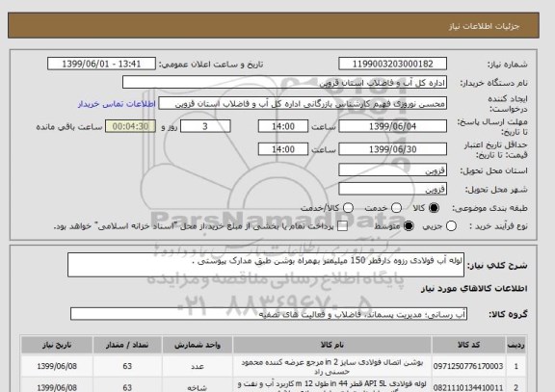The image size is (555, 392).
Task: Click the بوشن اتصال فولادی product name cell
Action: [x=332, y=367]
